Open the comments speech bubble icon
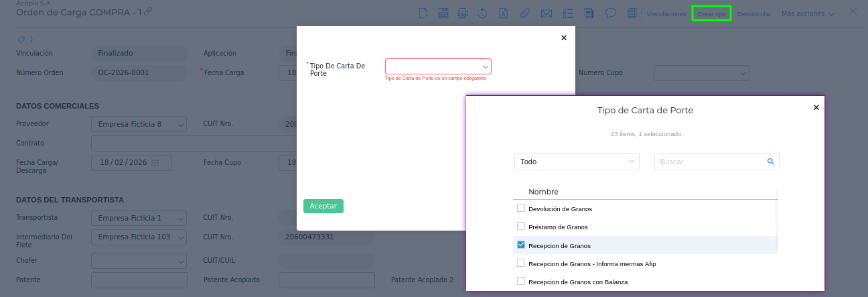 [x=610, y=13]
